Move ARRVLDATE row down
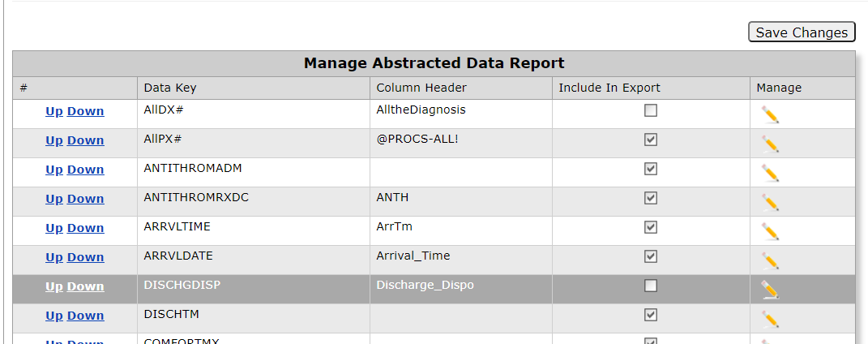 click(85, 257)
